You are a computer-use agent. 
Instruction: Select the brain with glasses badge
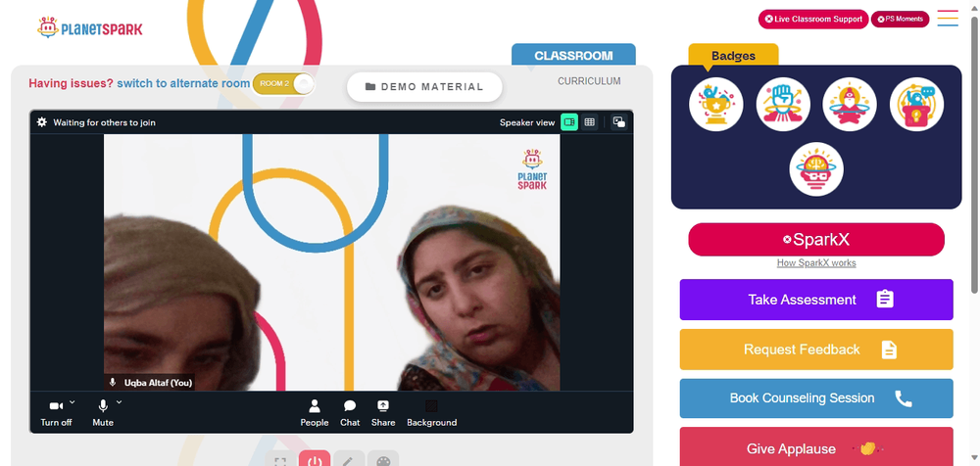(x=816, y=168)
